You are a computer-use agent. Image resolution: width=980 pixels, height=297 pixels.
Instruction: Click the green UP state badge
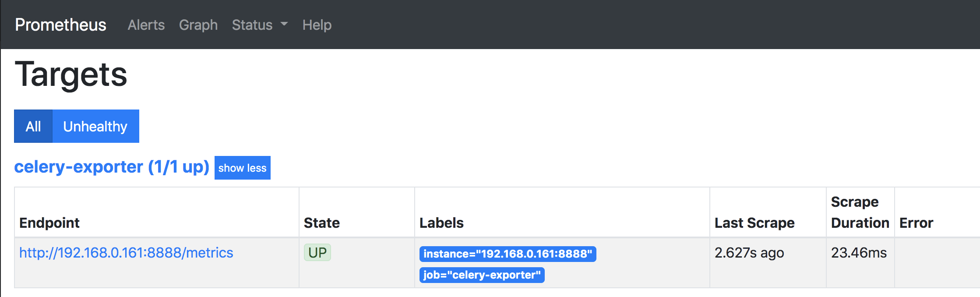pyautogui.click(x=317, y=253)
